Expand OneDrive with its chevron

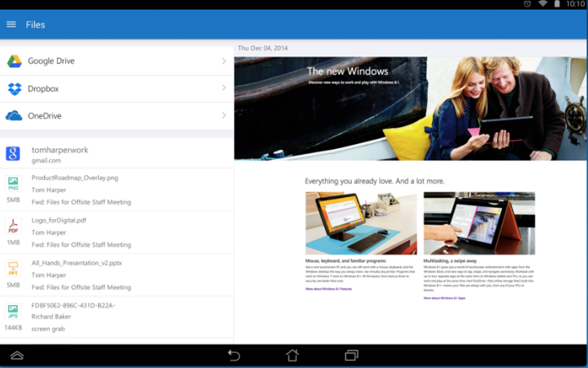coord(224,115)
